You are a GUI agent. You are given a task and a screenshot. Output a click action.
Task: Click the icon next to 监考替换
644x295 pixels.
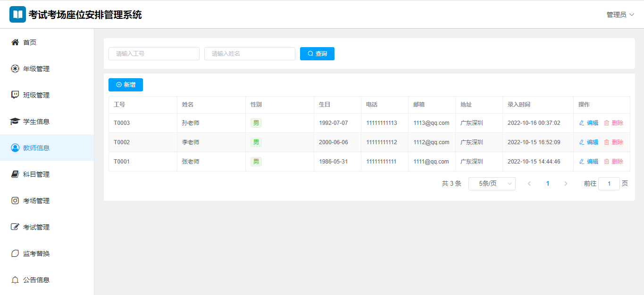15,254
